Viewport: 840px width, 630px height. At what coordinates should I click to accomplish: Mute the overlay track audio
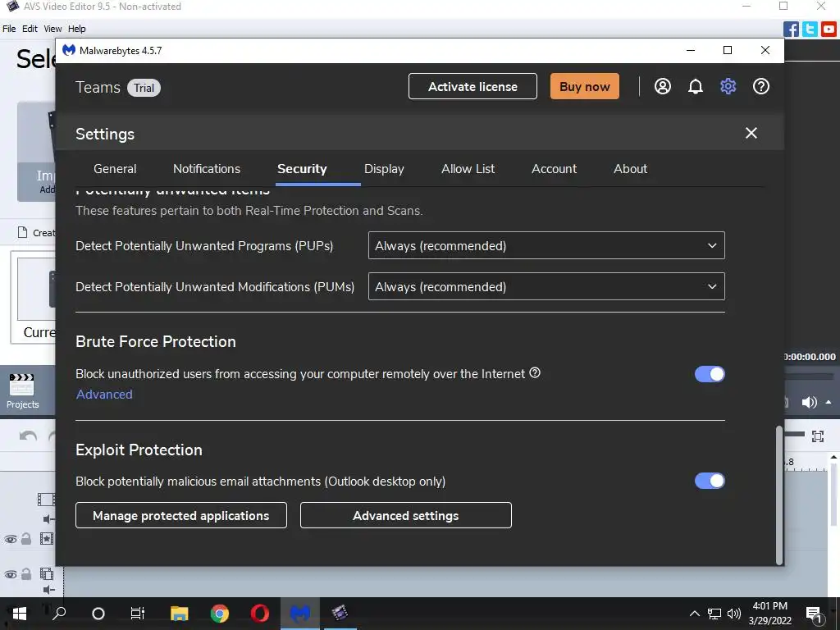coord(48,590)
